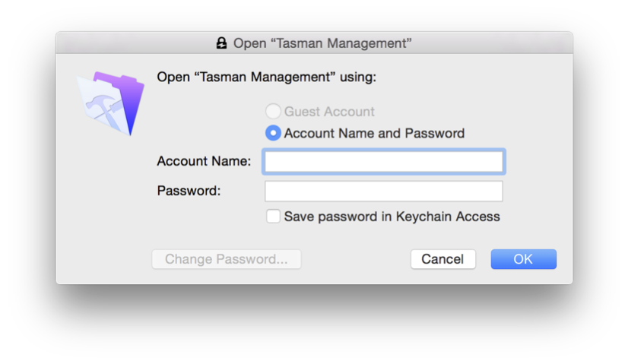Click inside the Password field
The width and height of the screenshot is (628, 364).
[x=384, y=191]
